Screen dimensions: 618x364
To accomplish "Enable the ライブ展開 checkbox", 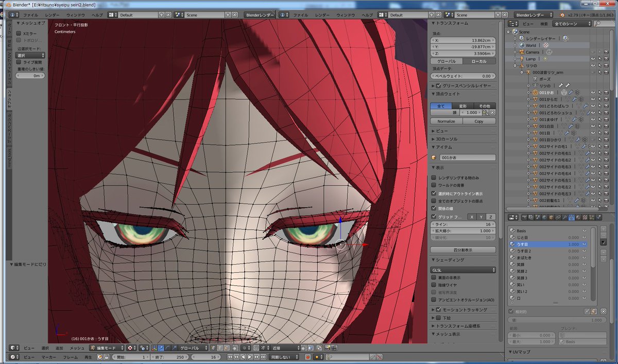I will 19,62.
